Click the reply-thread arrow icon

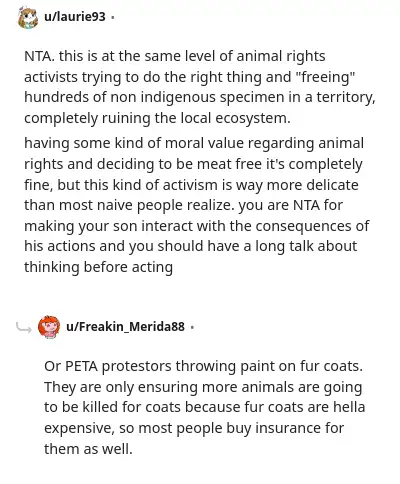[24, 327]
